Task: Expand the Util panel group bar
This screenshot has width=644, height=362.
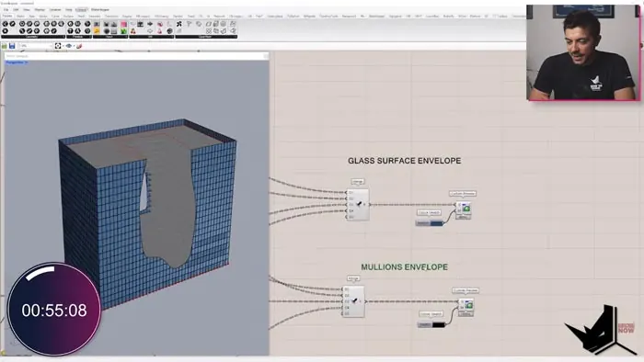Action: click(151, 37)
